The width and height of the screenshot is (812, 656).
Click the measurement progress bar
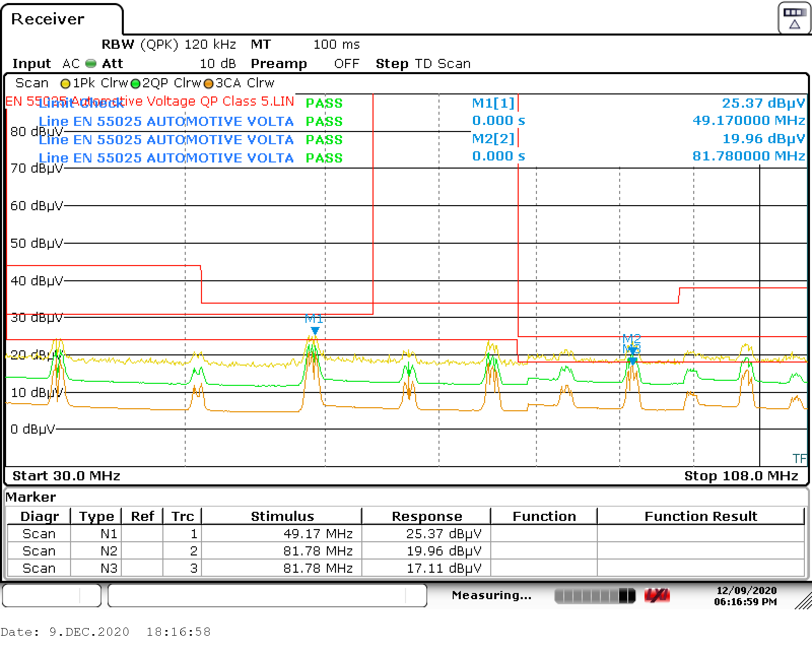click(595, 596)
